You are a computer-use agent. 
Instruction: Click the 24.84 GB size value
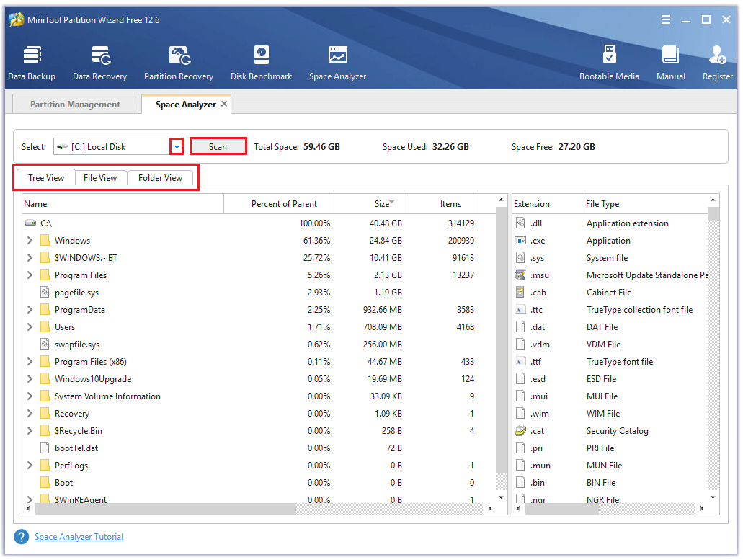coord(386,241)
